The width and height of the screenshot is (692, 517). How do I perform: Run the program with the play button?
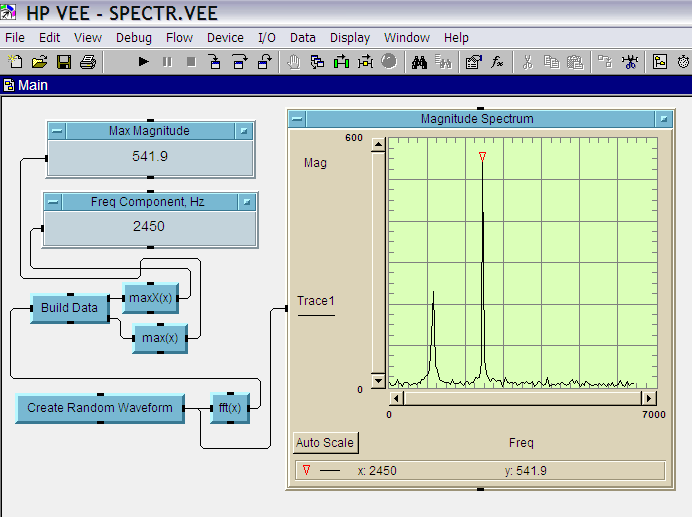pos(143,62)
